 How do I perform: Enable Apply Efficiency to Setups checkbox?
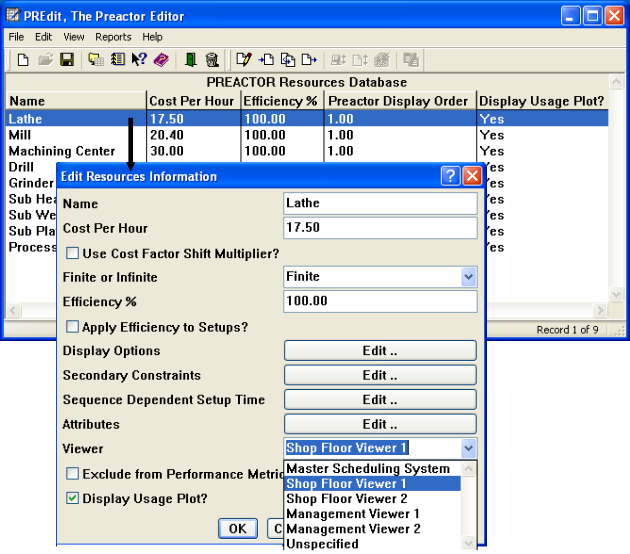[x=72, y=326]
